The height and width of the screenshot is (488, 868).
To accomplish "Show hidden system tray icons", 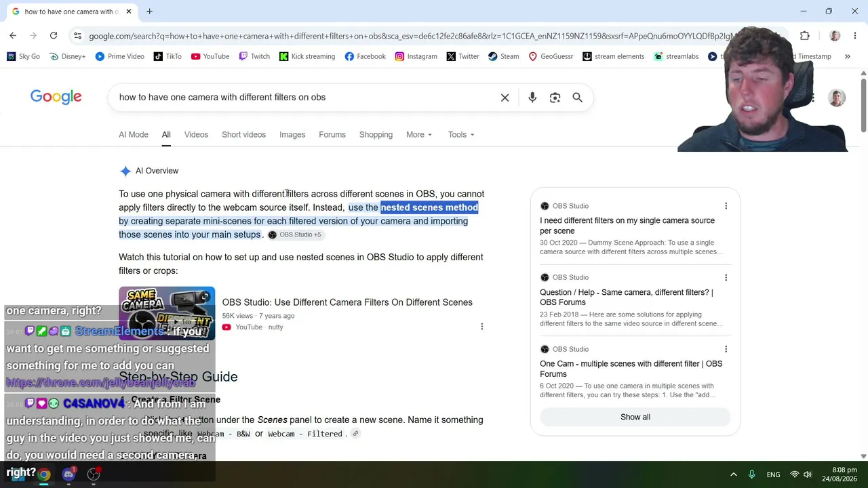I will tap(733, 474).
